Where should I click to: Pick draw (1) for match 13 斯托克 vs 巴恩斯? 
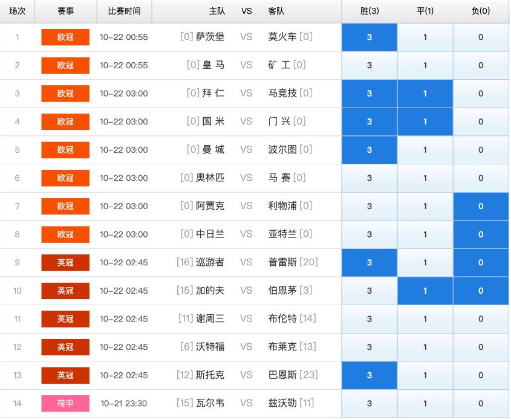pyautogui.click(x=425, y=375)
